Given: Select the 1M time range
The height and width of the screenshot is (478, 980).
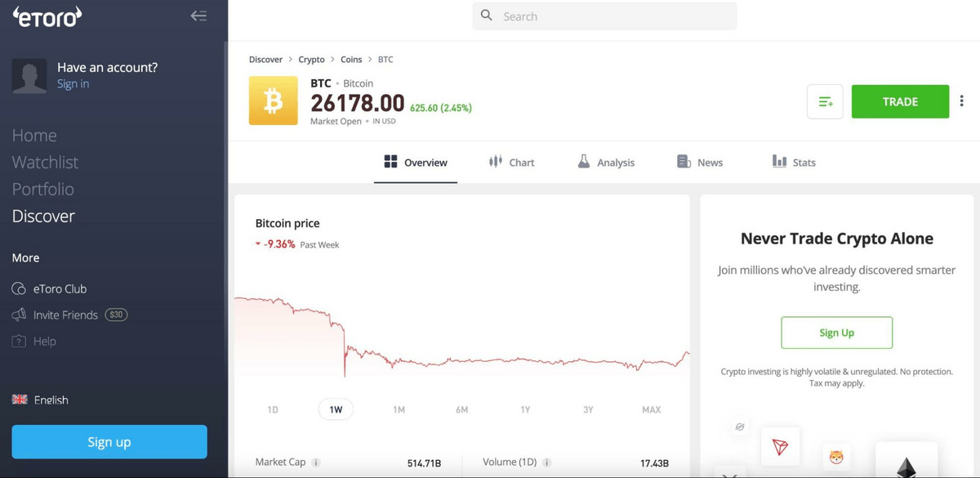Looking at the screenshot, I should (399, 409).
